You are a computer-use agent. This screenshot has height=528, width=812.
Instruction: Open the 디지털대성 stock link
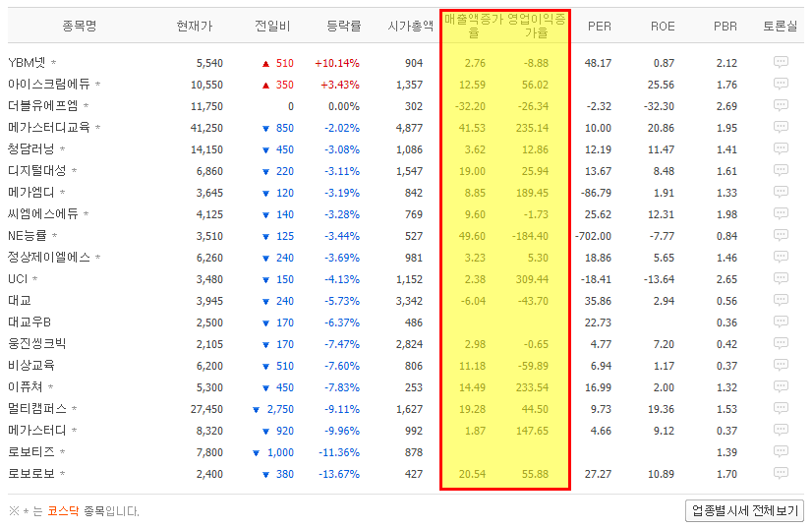click(36, 170)
